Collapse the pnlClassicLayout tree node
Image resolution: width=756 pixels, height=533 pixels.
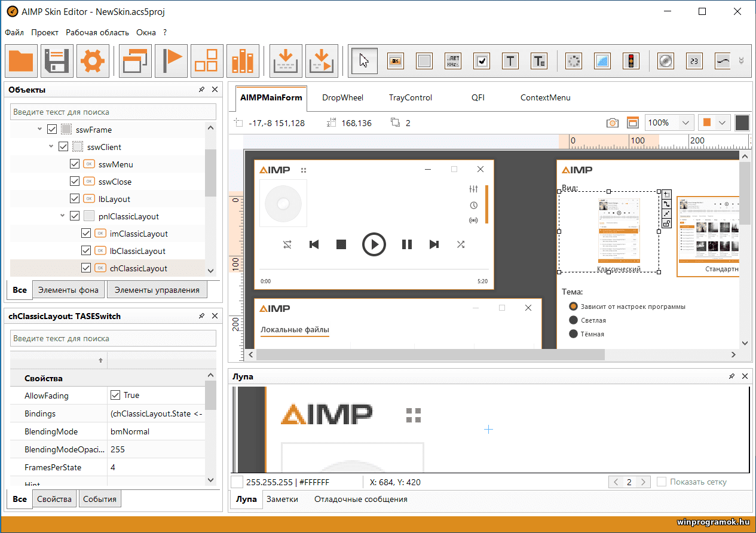(x=62, y=216)
